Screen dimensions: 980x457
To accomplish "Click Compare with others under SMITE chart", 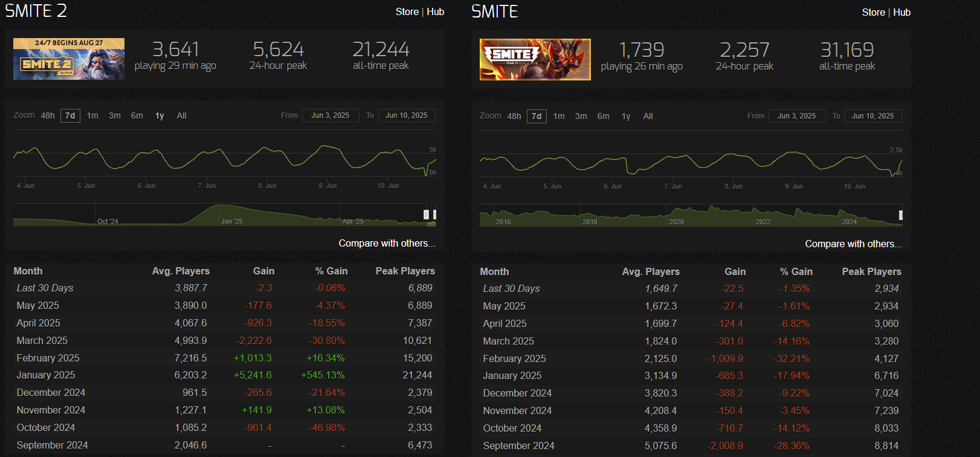I will pyautogui.click(x=853, y=244).
